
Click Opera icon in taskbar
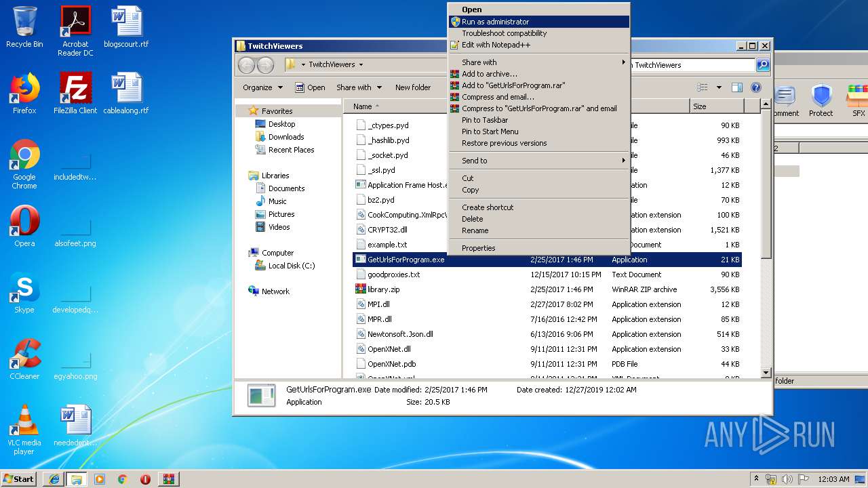[145, 479]
